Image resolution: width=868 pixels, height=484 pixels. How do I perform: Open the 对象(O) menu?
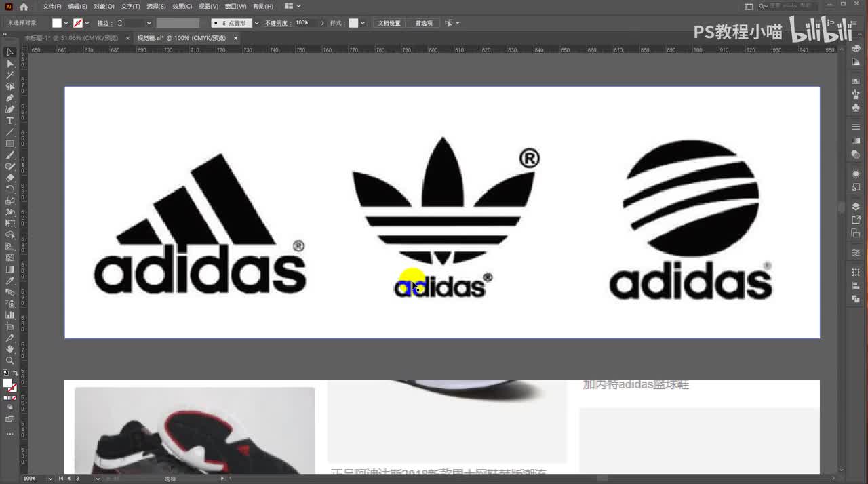coord(104,6)
